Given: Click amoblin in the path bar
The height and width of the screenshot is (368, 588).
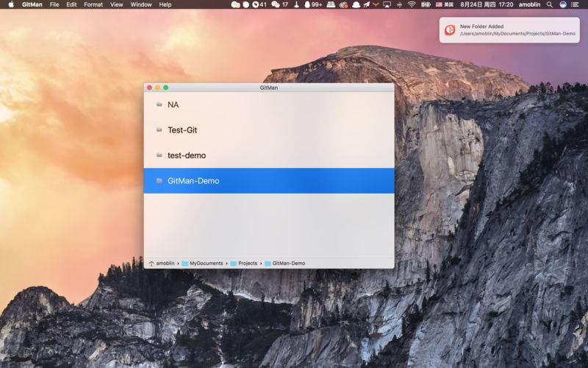Looking at the screenshot, I should 165,263.
